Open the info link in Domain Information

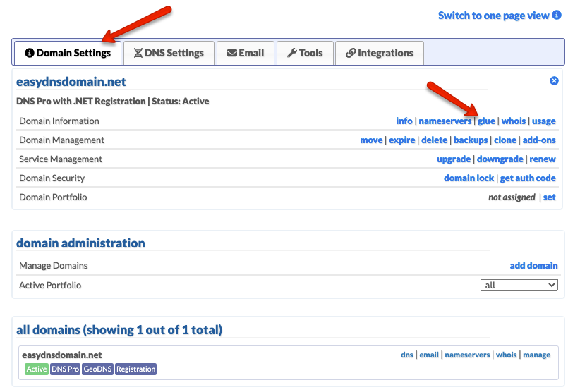404,121
